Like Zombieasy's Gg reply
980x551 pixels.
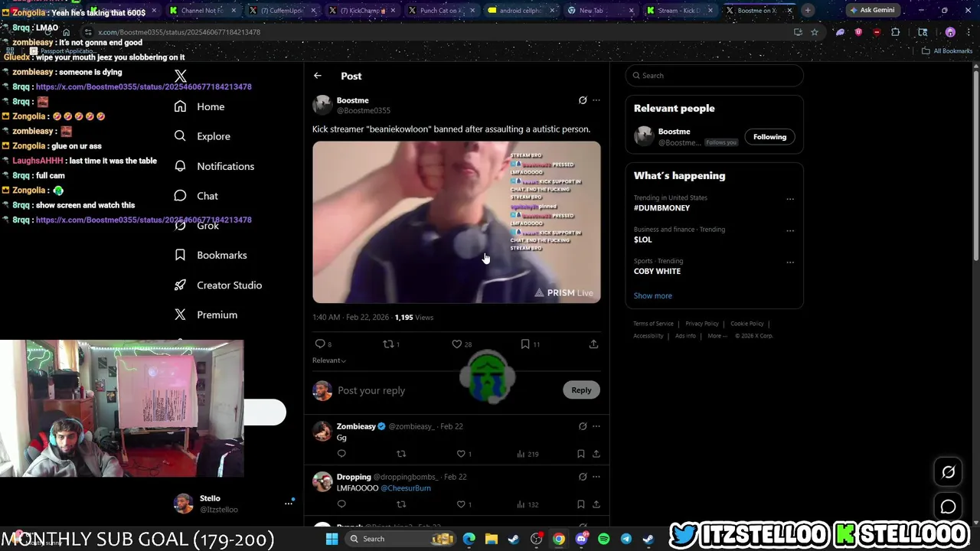coord(461,454)
